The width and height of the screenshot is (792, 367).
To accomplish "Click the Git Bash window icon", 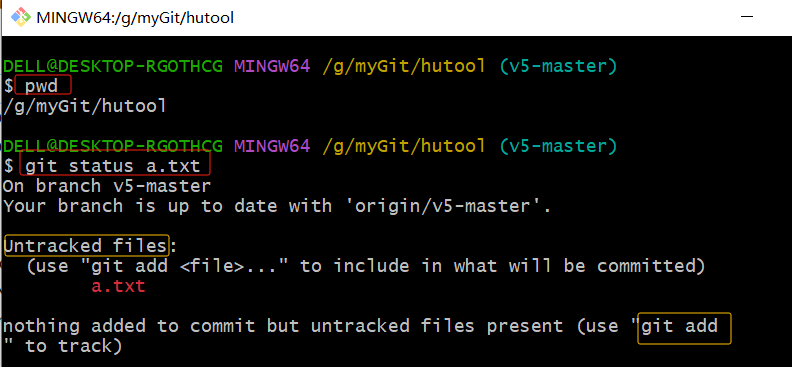I will [x=22, y=18].
